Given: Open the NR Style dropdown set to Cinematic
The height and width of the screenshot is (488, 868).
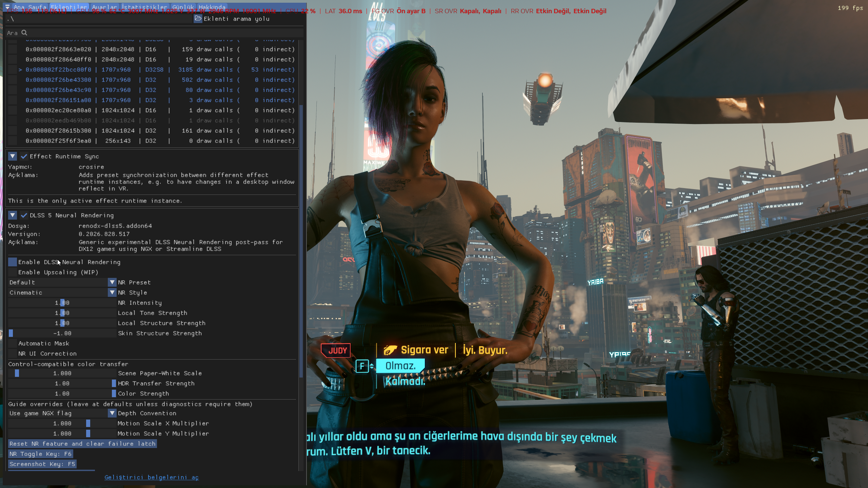Looking at the screenshot, I should click(62, 292).
